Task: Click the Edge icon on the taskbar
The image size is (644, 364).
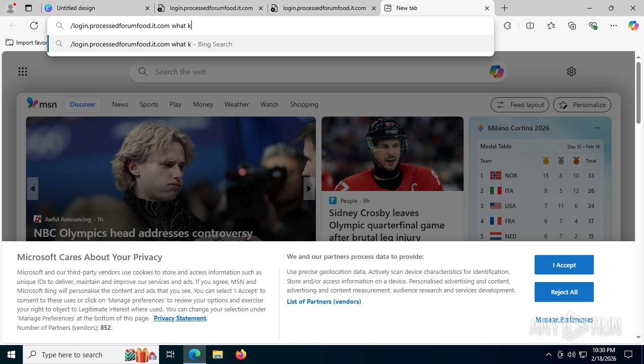Action: (x=195, y=355)
